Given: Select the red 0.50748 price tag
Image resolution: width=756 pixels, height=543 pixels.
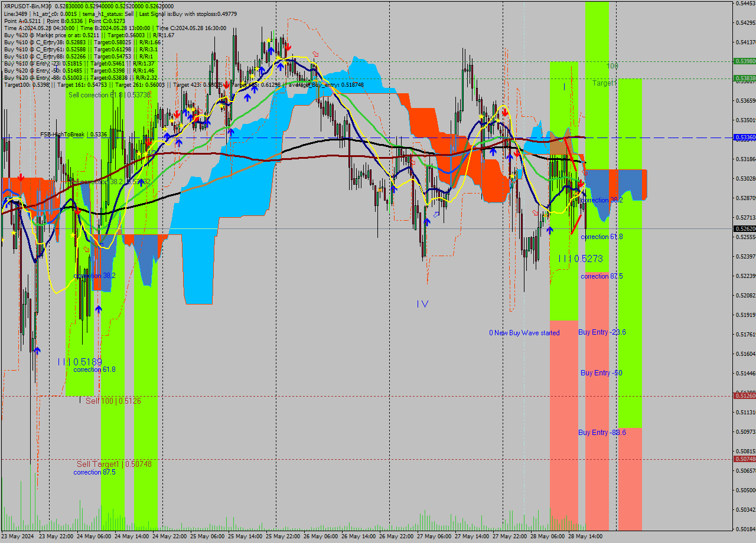Looking at the screenshot, I should click(744, 459).
